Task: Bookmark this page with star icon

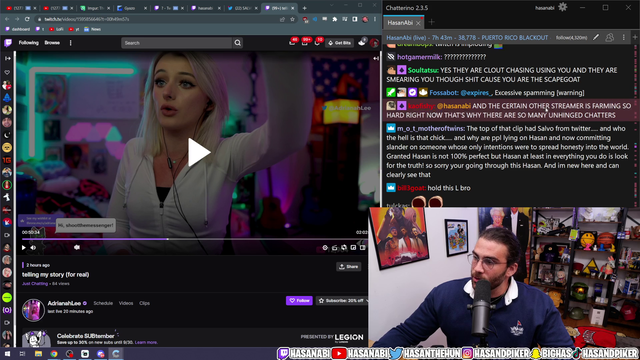Action: point(292,19)
